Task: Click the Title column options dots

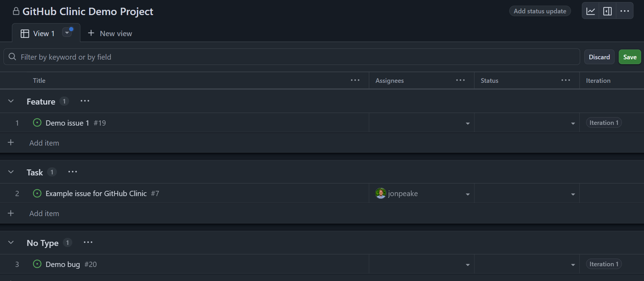Action: [x=355, y=80]
